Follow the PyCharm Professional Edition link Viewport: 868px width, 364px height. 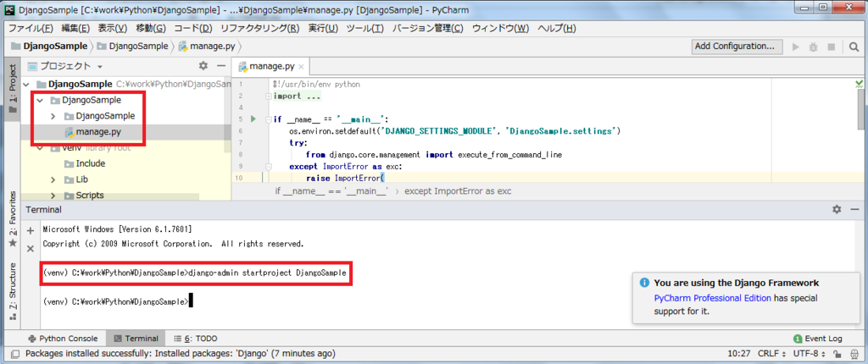(712, 298)
